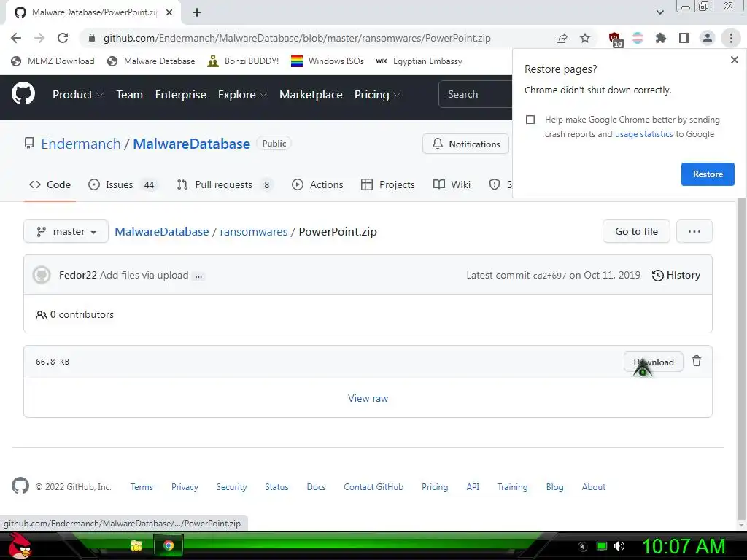This screenshot has width=747, height=560.
Task: Open the Wiki tab
Action: coord(452,184)
